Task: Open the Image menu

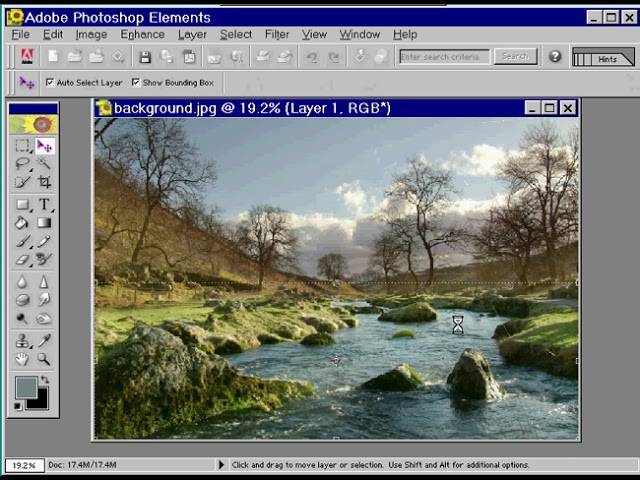Action: (x=91, y=34)
